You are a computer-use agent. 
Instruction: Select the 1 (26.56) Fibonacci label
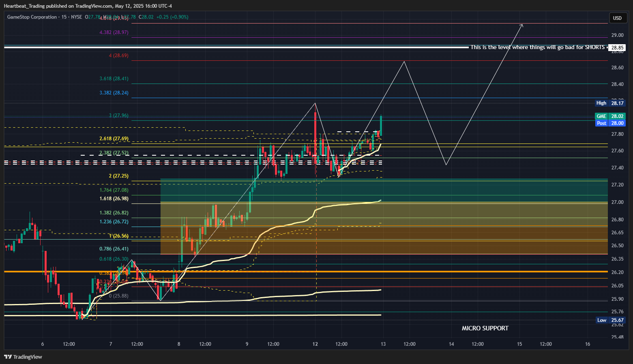(x=119, y=236)
